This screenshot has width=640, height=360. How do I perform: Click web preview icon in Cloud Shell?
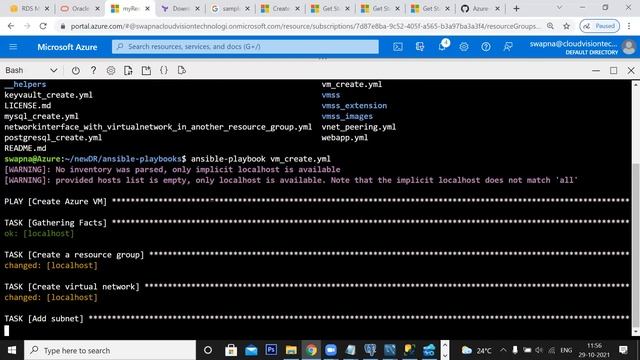click(182, 70)
